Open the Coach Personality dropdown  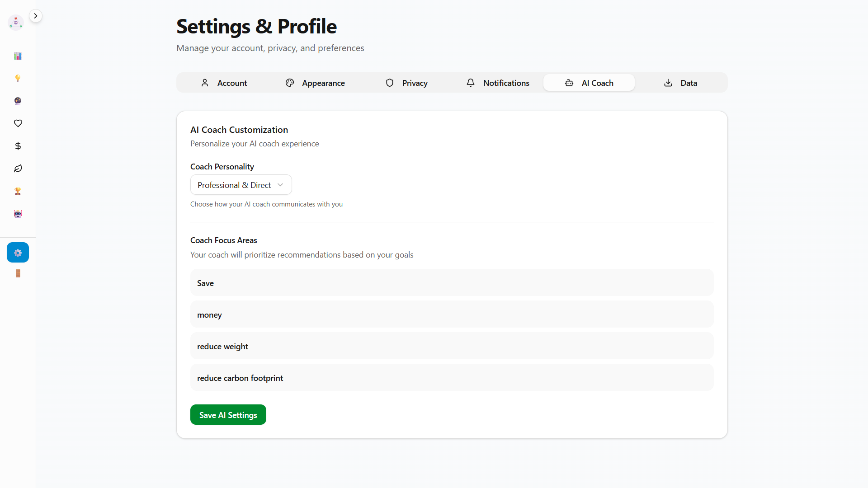tap(241, 185)
